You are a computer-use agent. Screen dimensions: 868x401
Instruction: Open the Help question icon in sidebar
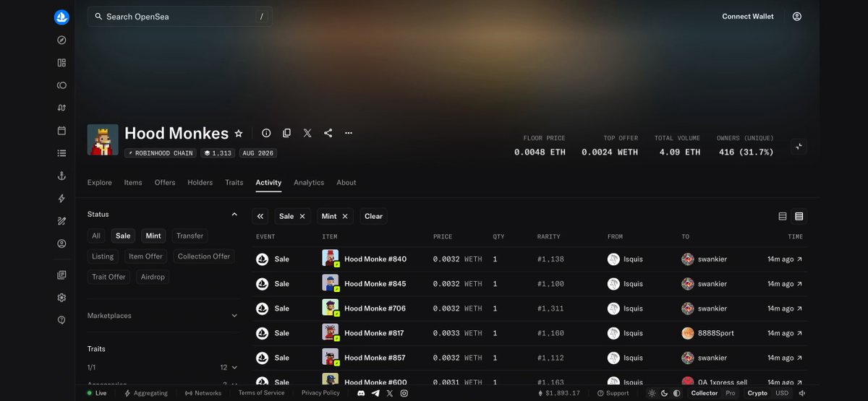click(x=61, y=320)
